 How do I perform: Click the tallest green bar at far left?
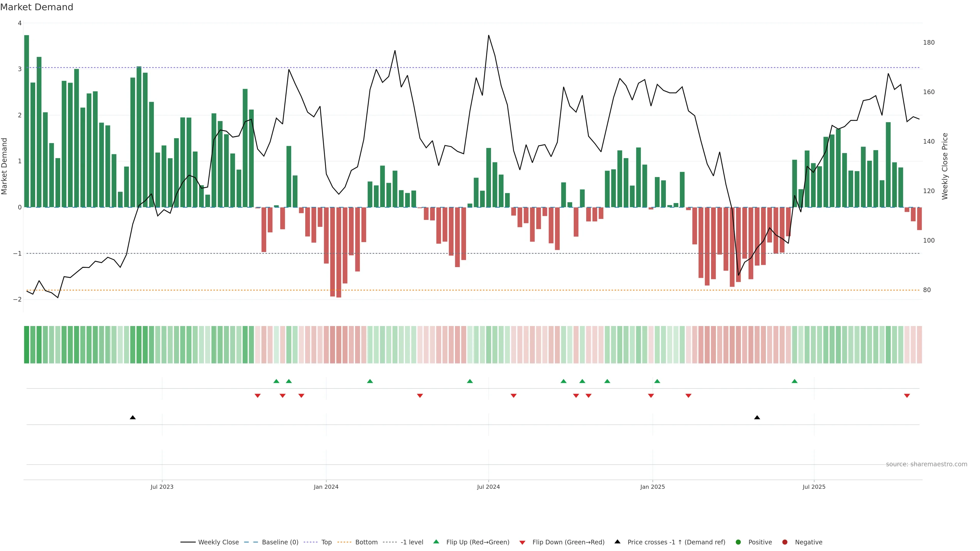pyautogui.click(x=27, y=122)
